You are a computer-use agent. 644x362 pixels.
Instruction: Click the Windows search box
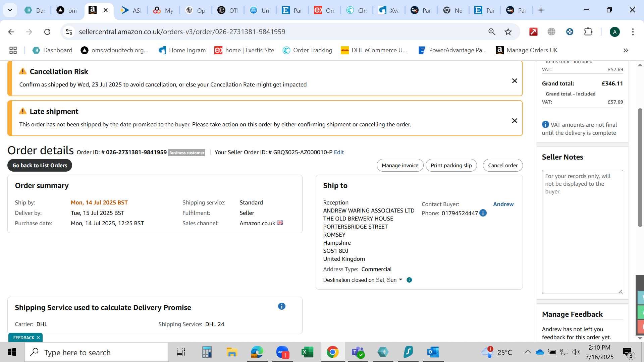tap(97, 352)
